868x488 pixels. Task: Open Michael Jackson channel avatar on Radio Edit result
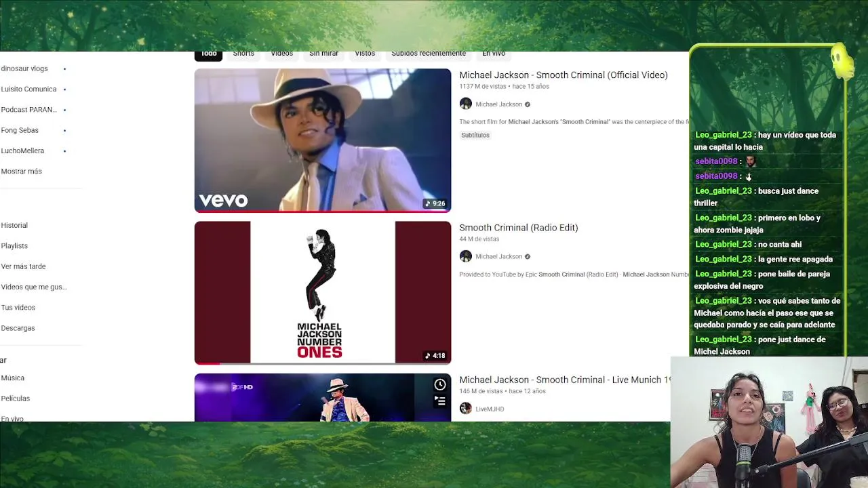(x=465, y=256)
